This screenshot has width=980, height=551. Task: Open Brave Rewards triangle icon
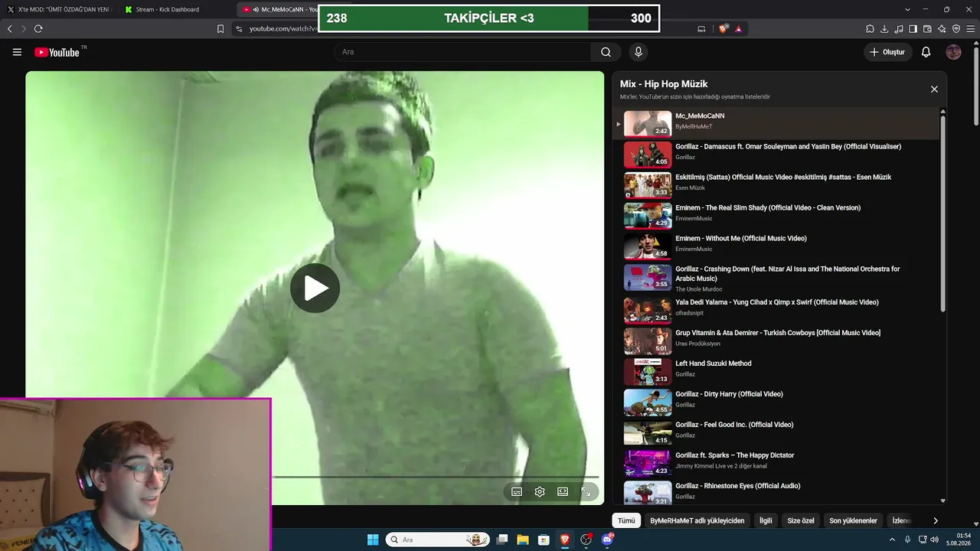738,29
